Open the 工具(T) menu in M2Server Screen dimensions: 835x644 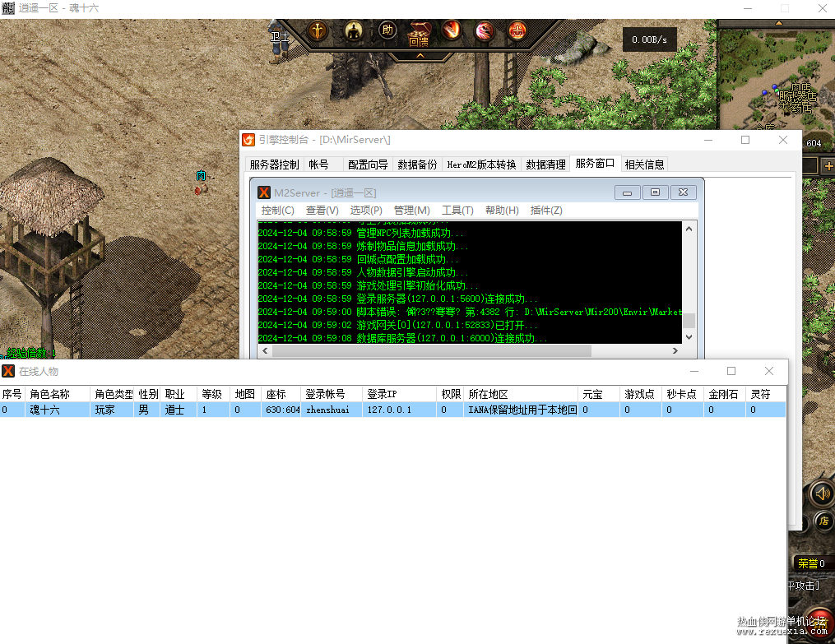tap(457, 211)
